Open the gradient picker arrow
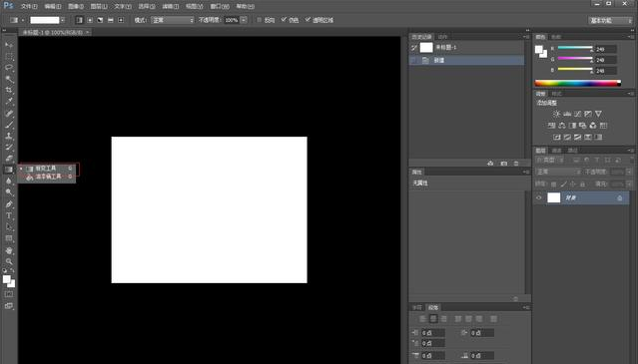 click(63, 20)
